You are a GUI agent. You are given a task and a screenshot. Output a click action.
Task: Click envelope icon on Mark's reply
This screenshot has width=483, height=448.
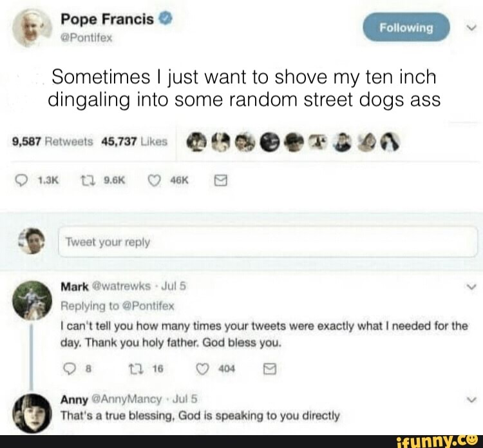pyautogui.click(x=270, y=369)
